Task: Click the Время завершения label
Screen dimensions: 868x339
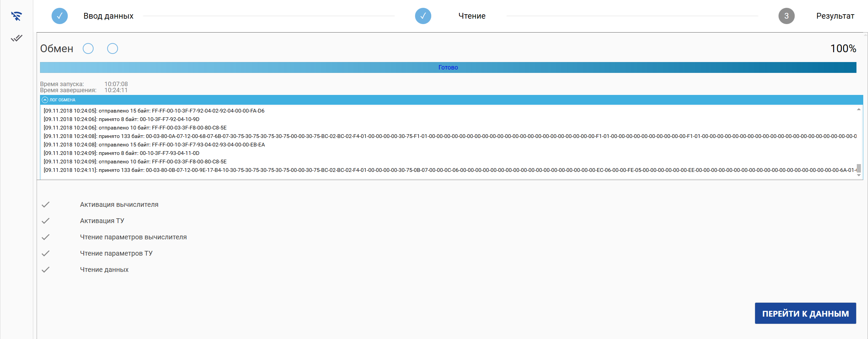Action: click(x=68, y=90)
